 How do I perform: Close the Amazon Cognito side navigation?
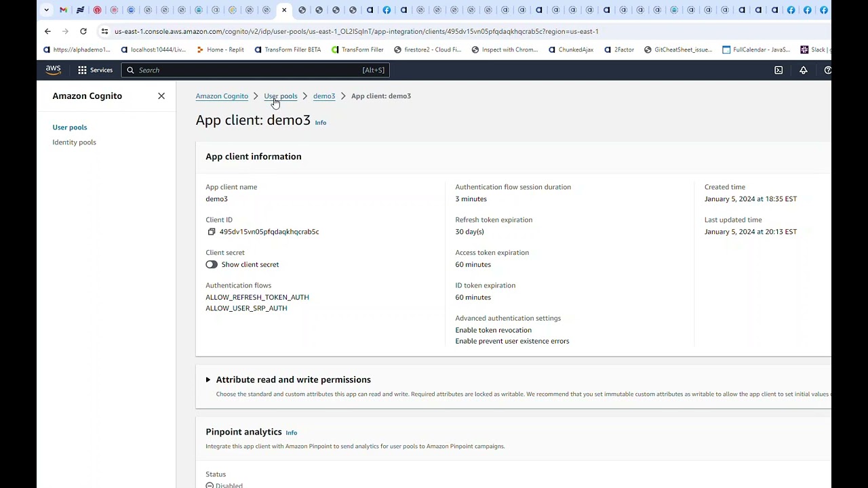(161, 96)
